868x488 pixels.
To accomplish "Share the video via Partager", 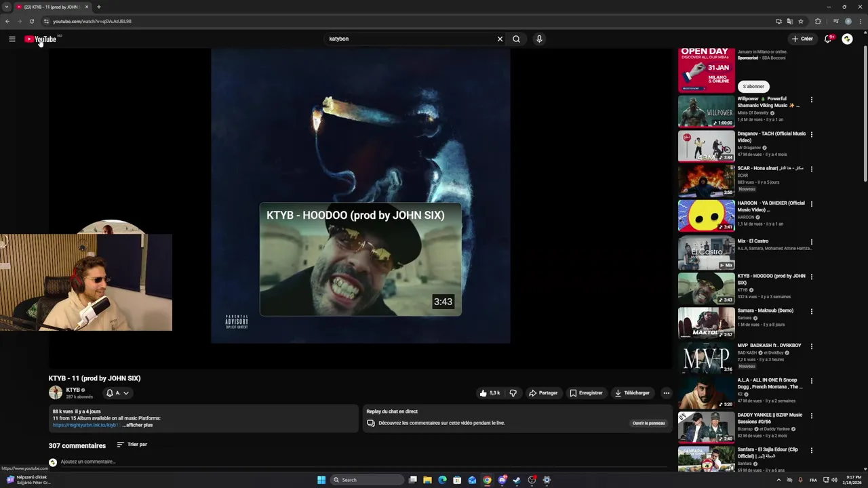I will tap(543, 393).
